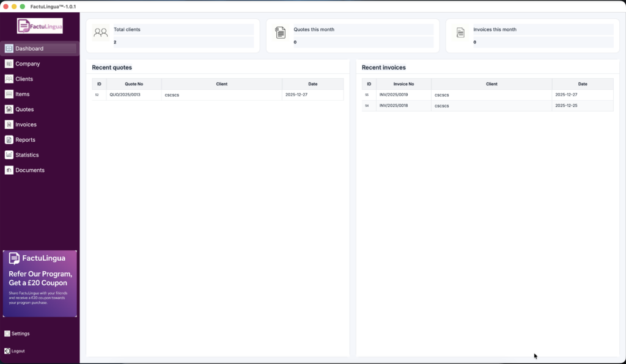Sort recent invoices by Date header
This screenshot has height=364, width=626.
(582, 84)
